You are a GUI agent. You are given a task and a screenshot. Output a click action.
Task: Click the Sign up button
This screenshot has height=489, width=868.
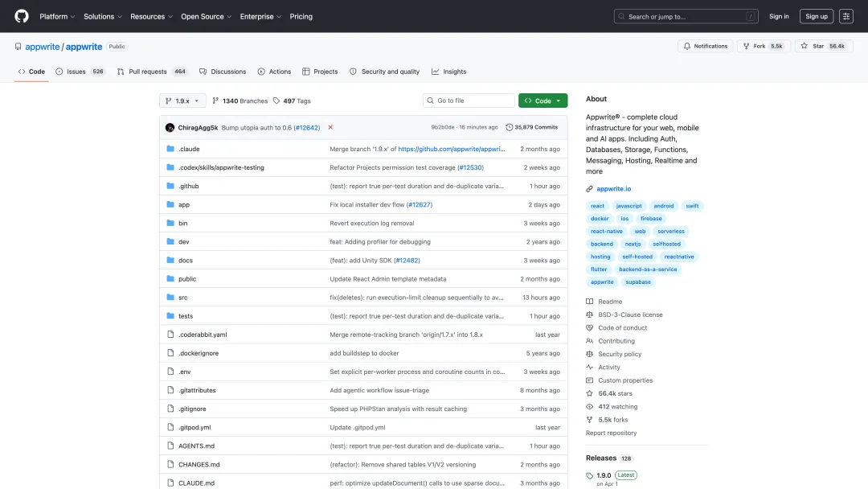817,17
